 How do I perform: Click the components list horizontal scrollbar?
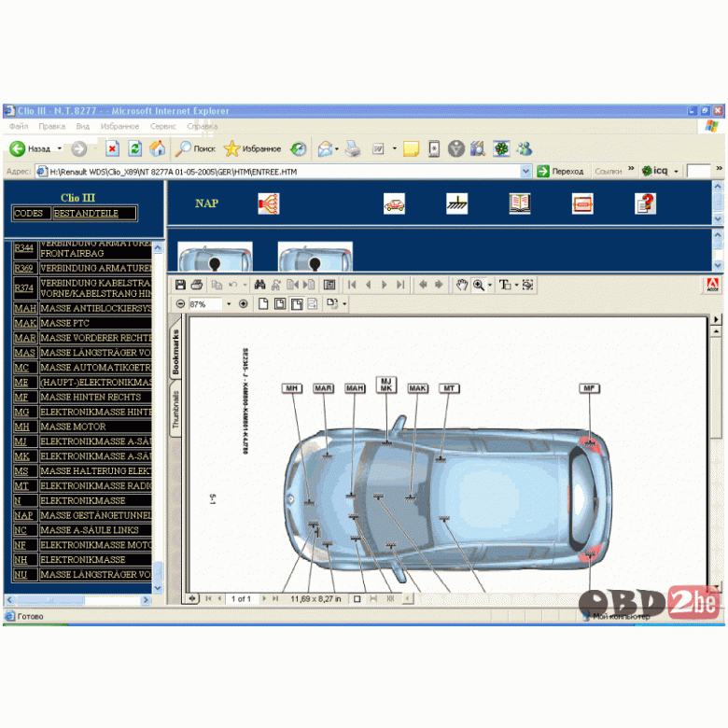coord(78,600)
